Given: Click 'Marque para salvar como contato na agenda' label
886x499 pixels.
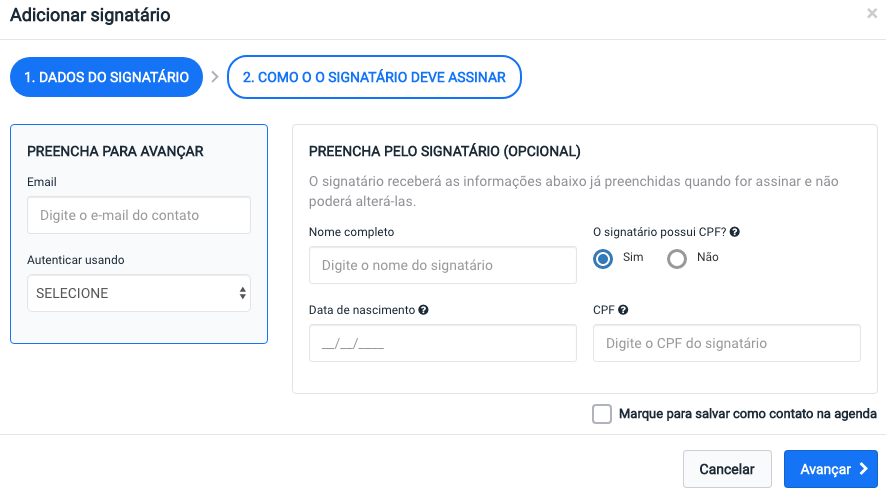Looking at the screenshot, I should click(748, 414).
